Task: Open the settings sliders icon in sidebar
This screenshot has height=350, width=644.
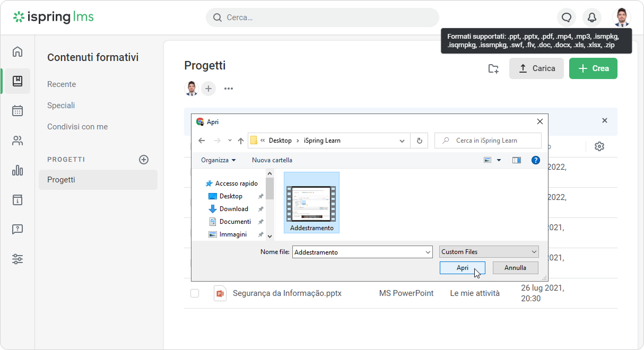Action: click(18, 259)
